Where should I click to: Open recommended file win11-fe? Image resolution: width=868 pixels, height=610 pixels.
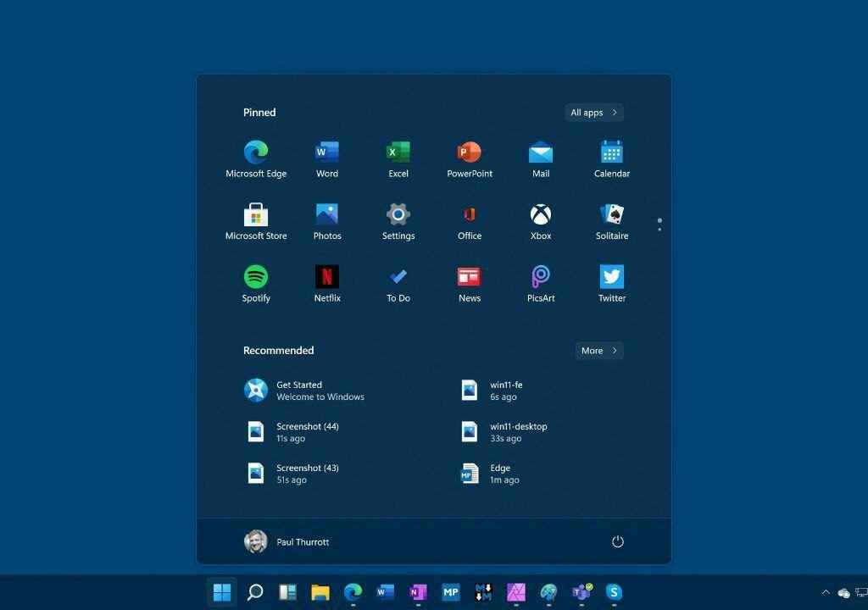492,391
